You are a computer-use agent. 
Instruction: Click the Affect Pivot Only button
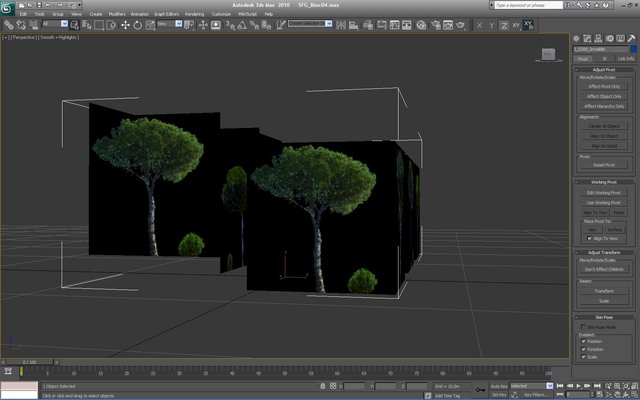(604, 86)
